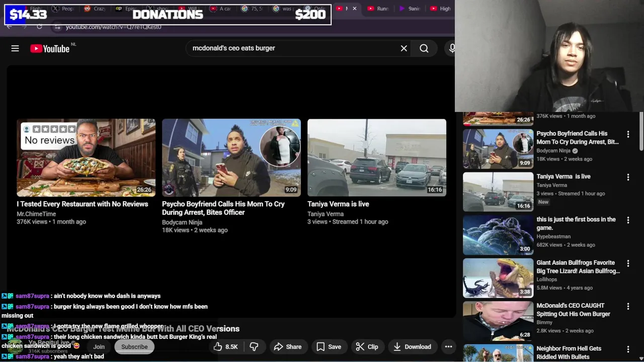Click Hypebeastman channel name in sidebar
The height and width of the screenshot is (362, 644).
click(553, 236)
